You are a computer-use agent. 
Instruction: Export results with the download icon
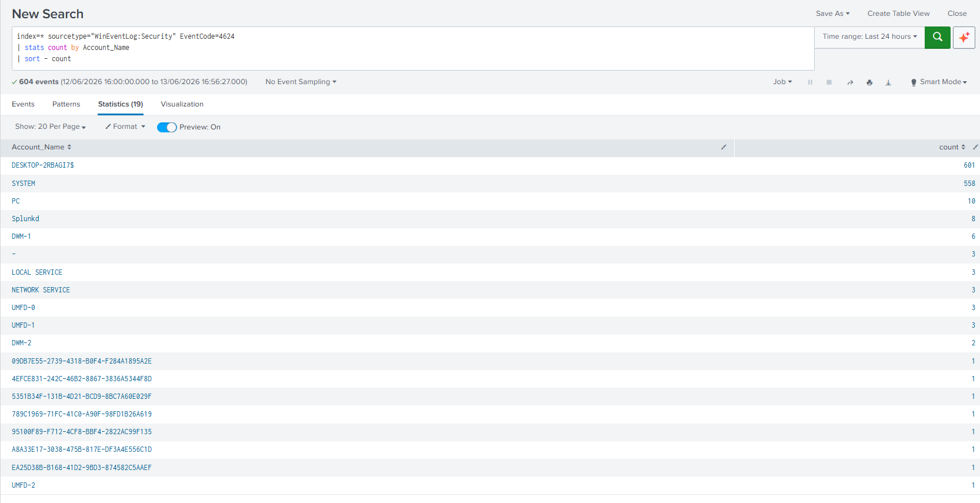[888, 82]
